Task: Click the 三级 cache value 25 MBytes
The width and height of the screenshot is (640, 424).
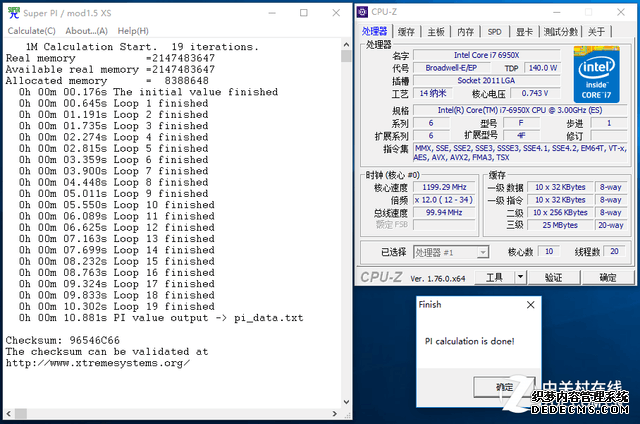Action: tap(560, 225)
